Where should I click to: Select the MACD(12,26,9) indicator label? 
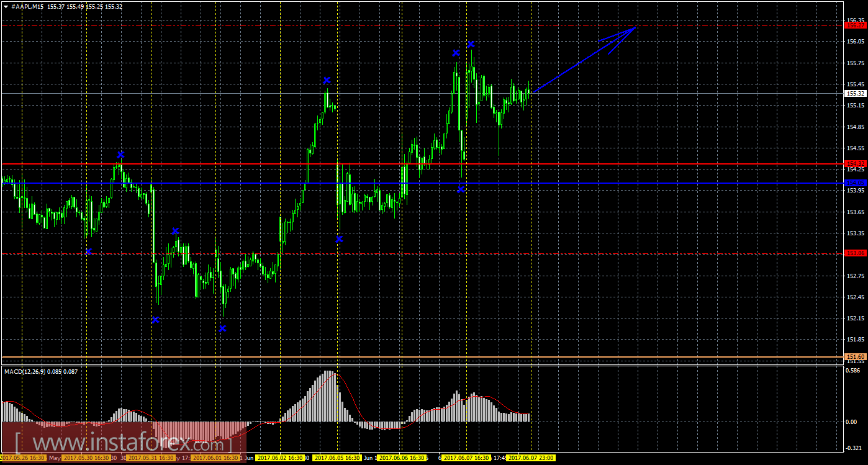[x=25, y=371]
